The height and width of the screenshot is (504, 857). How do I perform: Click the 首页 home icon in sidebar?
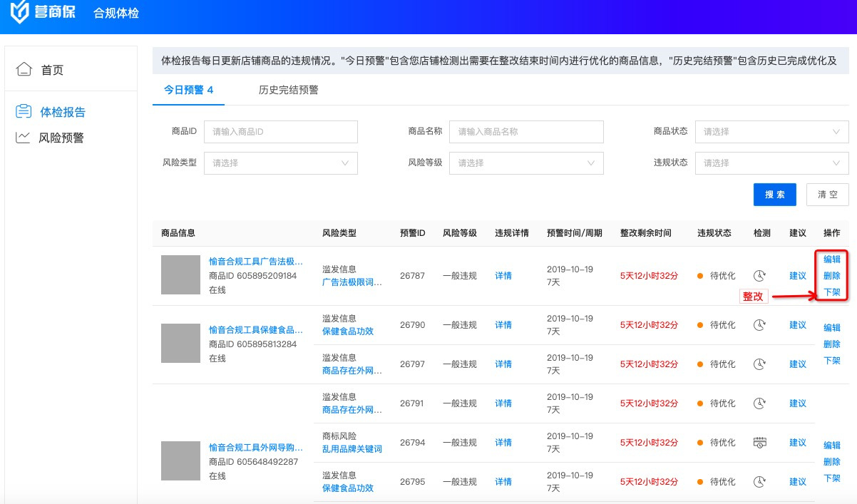(x=24, y=70)
